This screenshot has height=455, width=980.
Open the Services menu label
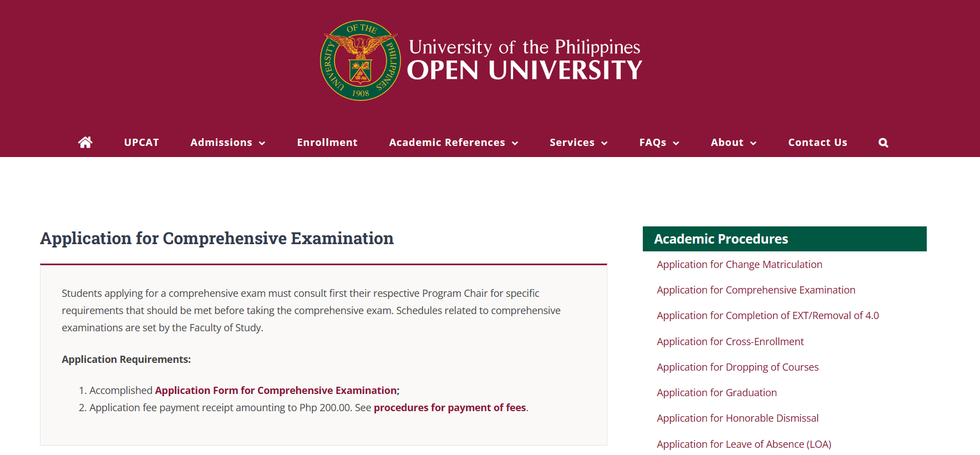point(572,143)
